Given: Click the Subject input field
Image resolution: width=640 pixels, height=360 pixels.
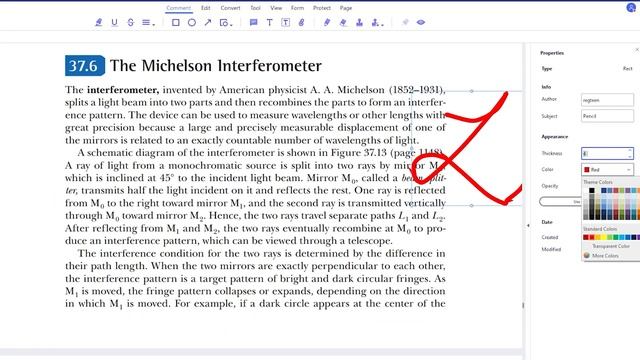Looking at the screenshot, I should click(607, 116).
